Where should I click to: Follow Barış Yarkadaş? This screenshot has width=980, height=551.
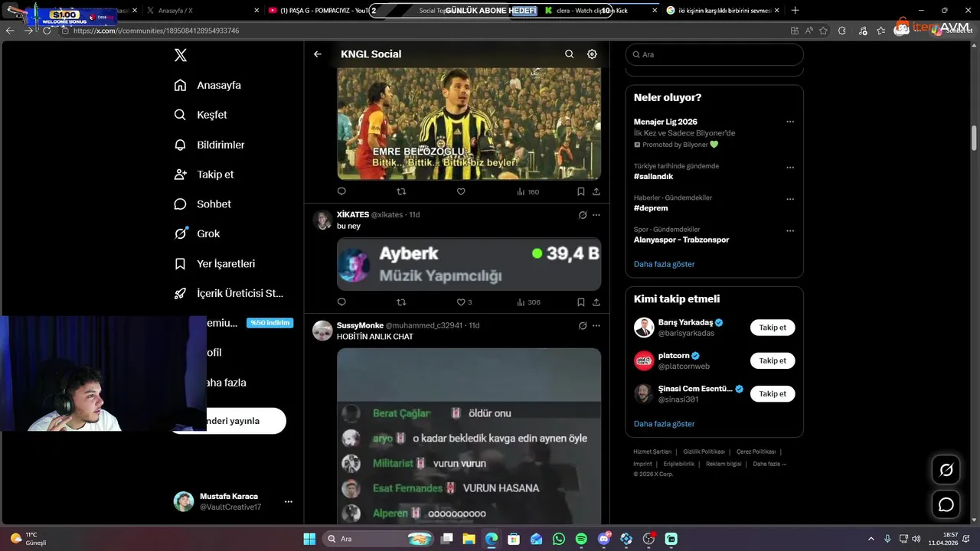[x=773, y=328]
